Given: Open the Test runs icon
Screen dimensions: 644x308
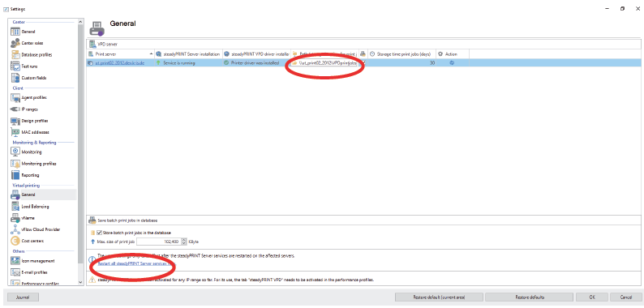Looking at the screenshot, I should 15,66.
